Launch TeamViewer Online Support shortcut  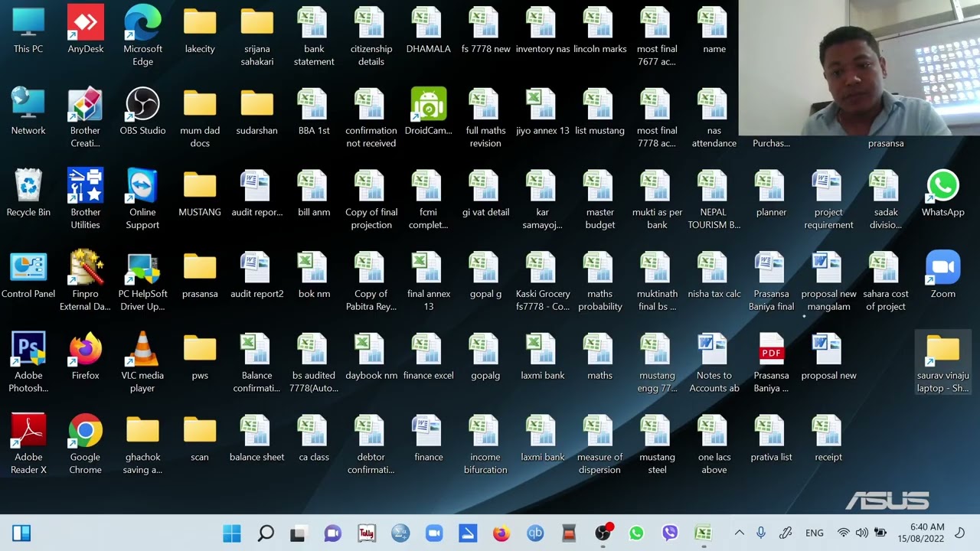pyautogui.click(x=142, y=200)
